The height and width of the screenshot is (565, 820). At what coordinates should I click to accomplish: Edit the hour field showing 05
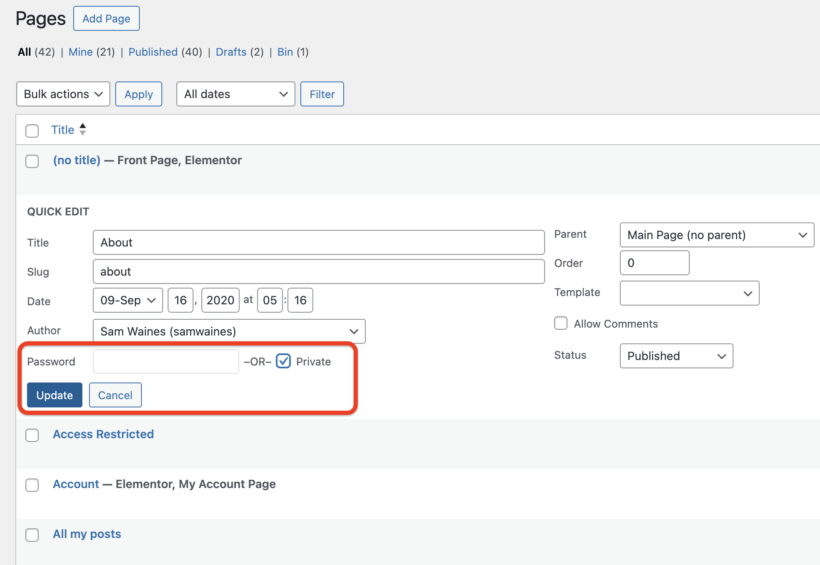(270, 300)
